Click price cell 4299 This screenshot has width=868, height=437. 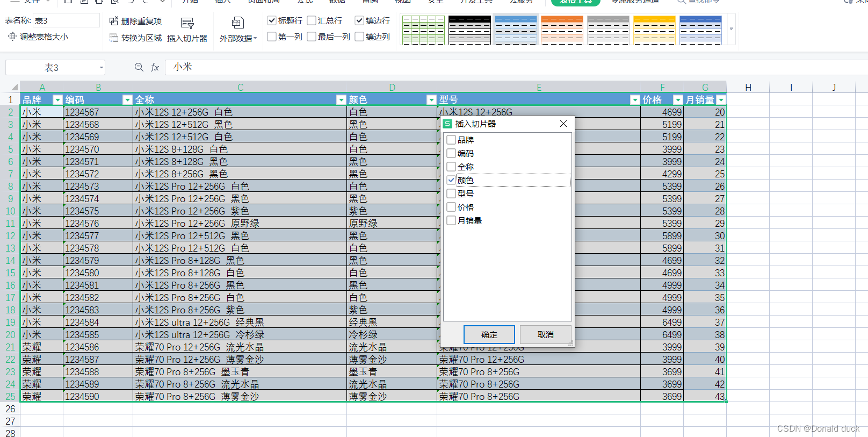click(x=662, y=174)
